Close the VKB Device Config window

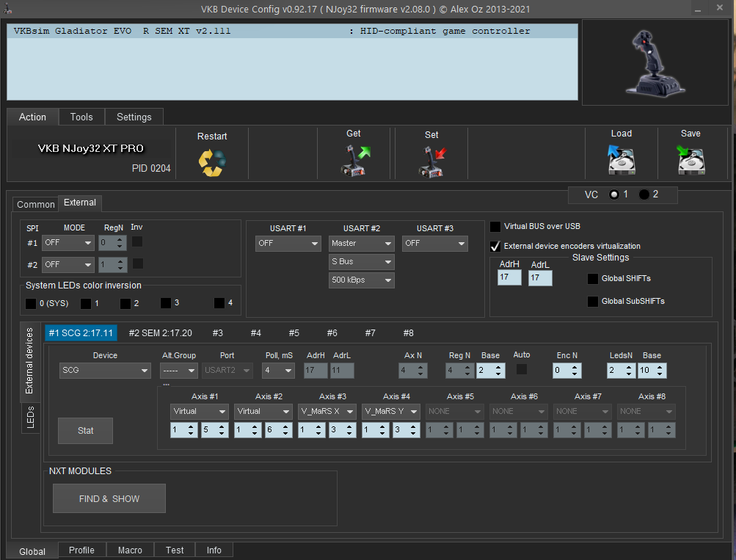click(720, 8)
